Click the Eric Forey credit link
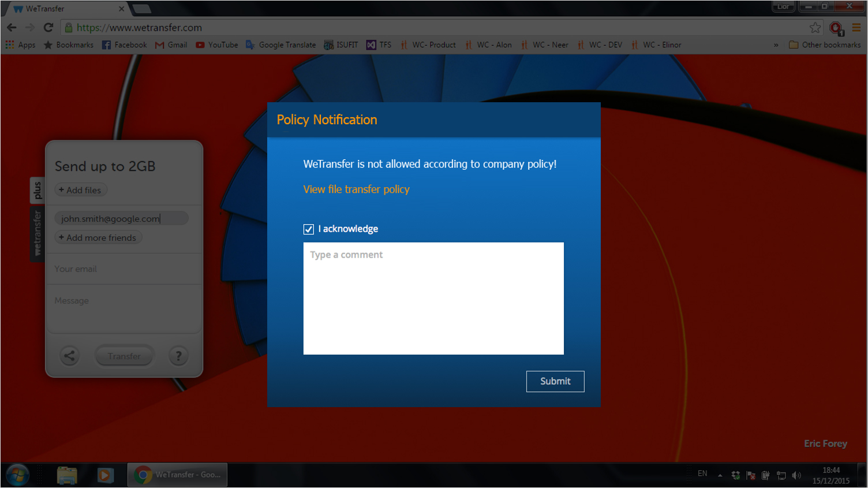This screenshot has width=868, height=488. (x=825, y=444)
